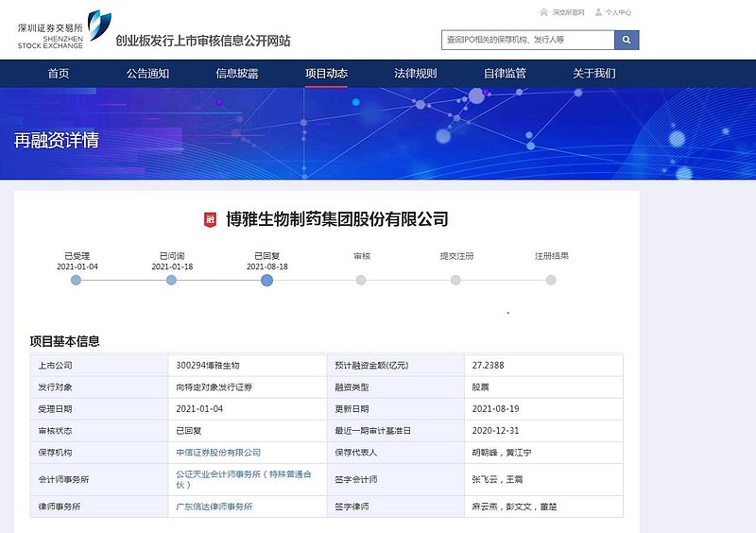Click the 2020-12-31 audit date value
This screenshot has width=756, height=533.
click(x=495, y=431)
